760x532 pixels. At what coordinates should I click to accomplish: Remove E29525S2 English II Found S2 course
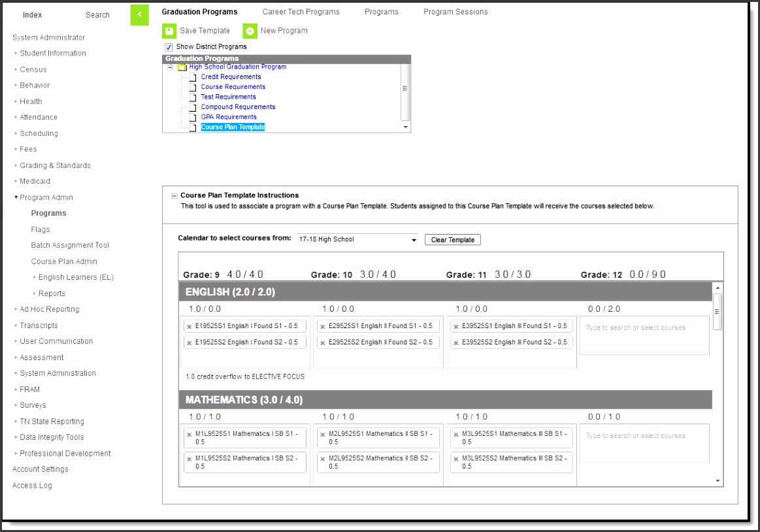[x=323, y=342]
